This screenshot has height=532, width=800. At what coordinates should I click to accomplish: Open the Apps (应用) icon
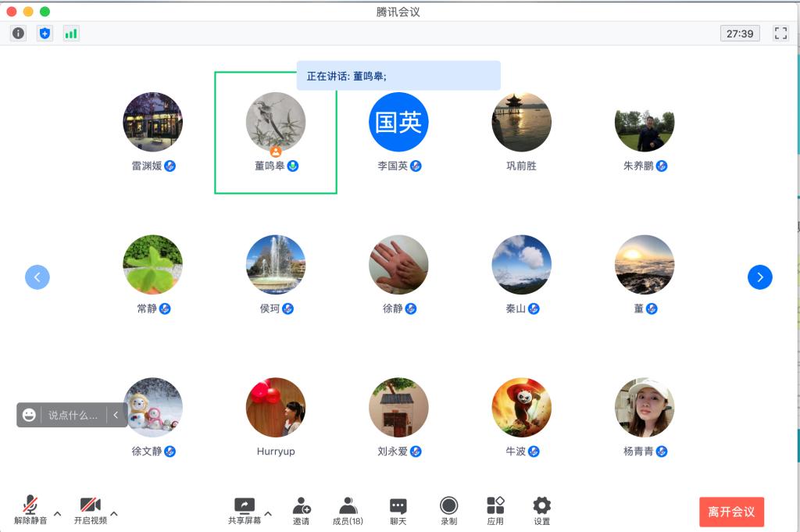point(495,510)
